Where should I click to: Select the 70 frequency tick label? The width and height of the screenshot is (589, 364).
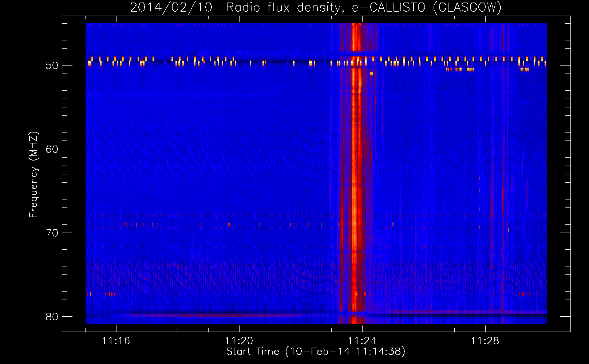tap(52, 233)
